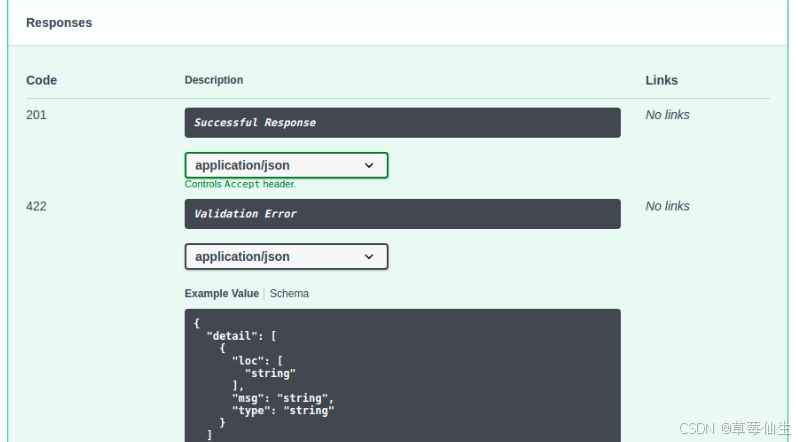Click the 422 response code
Viewport: 798px width, 442px height.
click(x=36, y=206)
